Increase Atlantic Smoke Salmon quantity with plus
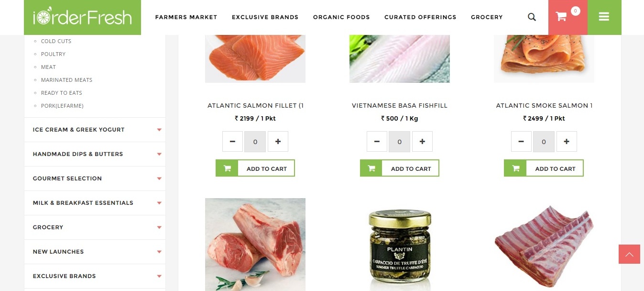 pyautogui.click(x=567, y=142)
